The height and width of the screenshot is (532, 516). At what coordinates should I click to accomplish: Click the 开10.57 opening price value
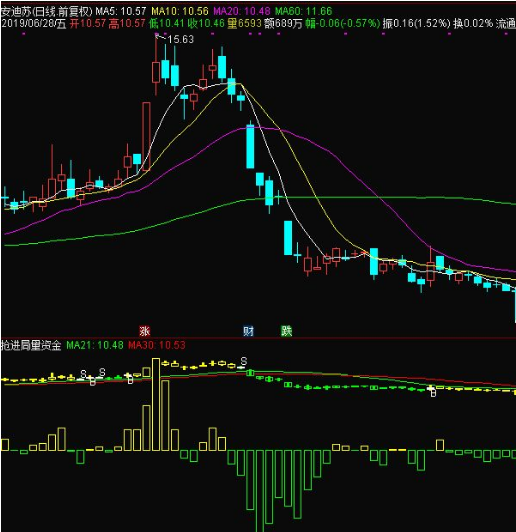pos(88,24)
